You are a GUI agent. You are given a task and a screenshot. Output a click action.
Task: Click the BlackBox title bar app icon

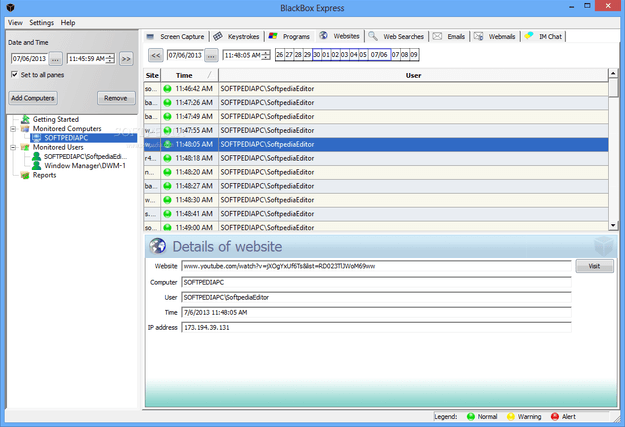[x=11, y=8]
